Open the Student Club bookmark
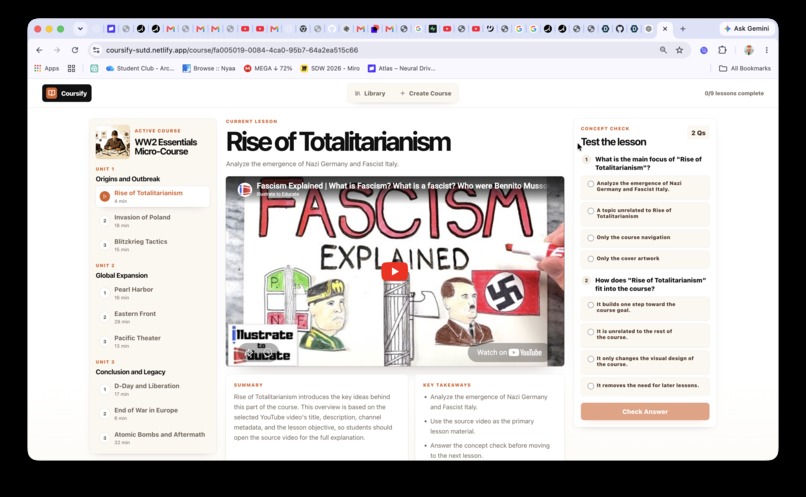 click(140, 68)
